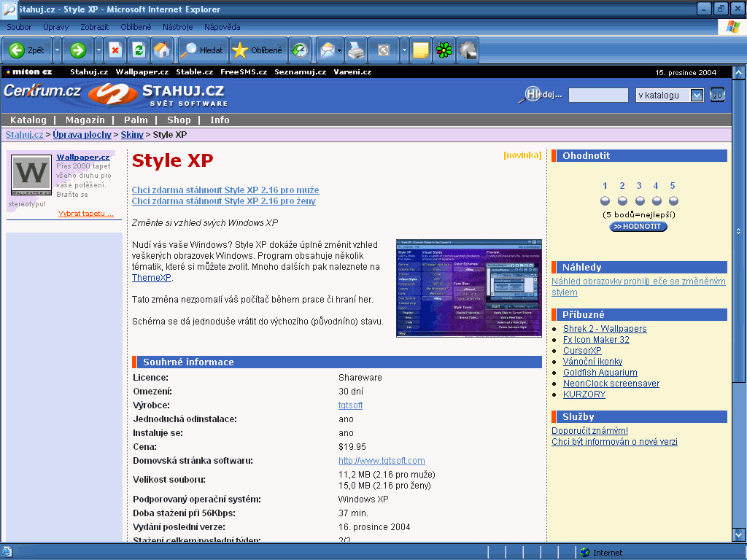Image resolution: width=747 pixels, height=560 pixels.
Task: Click the yellow note toolbar icon
Action: point(421,50)
